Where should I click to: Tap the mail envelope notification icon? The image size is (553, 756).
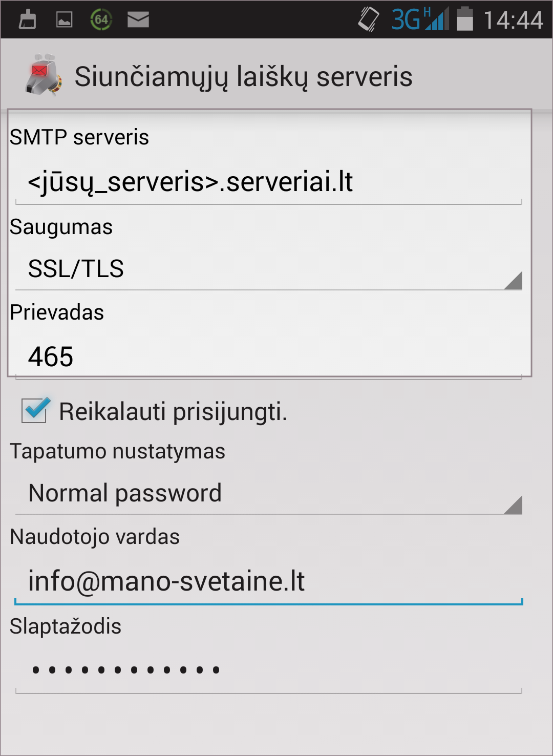138,19
